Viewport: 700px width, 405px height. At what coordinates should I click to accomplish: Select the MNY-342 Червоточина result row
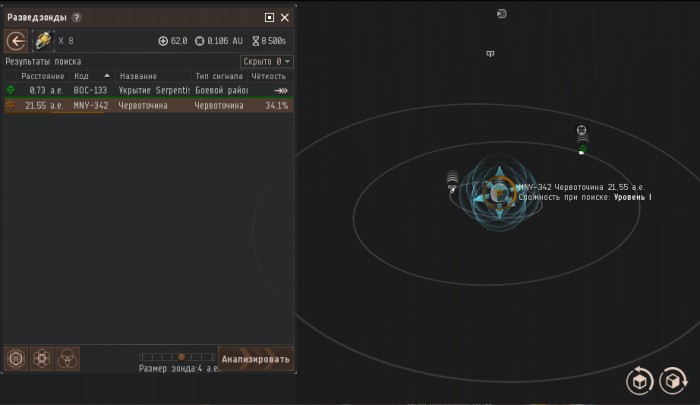pyautogui.click(x=149, y=106)
